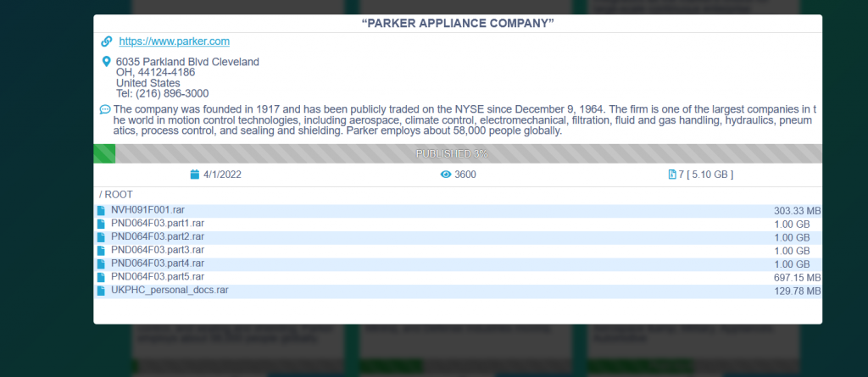Click the calendar icon next to 4/1/2022
This screenshot has width=868, height=377.
195,175
